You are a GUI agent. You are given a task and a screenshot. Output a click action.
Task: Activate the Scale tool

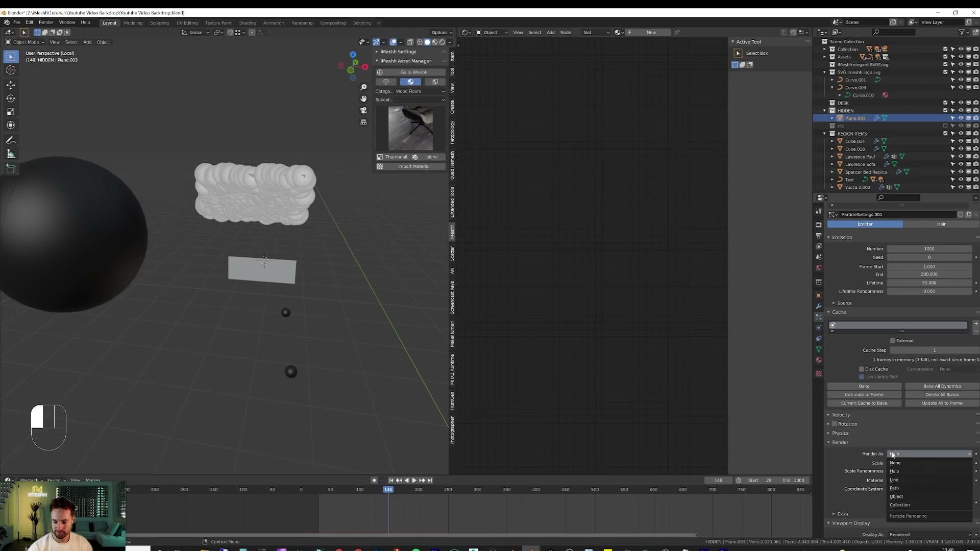coord(11,112)
